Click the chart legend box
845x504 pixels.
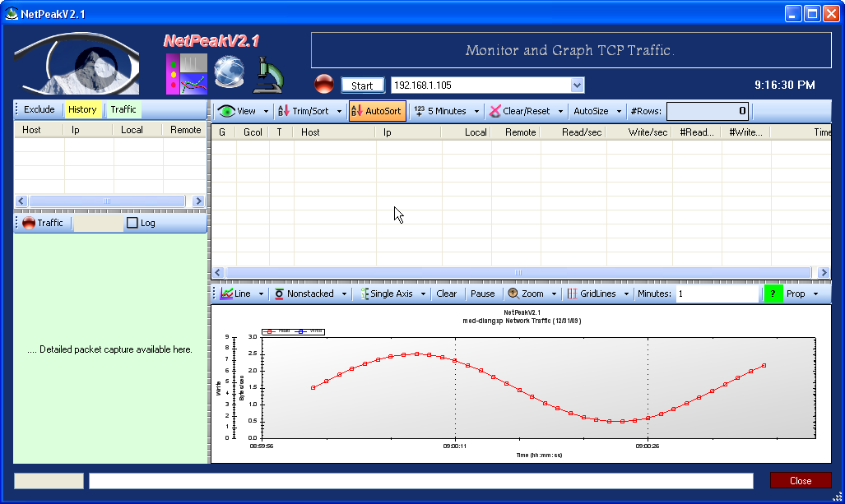(293, 331)
